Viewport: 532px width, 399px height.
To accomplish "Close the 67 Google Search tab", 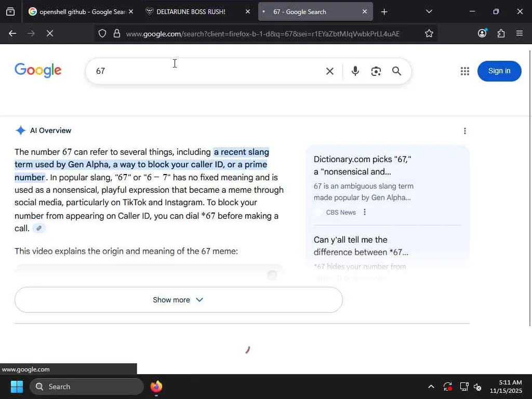I will tap(364, 12).
